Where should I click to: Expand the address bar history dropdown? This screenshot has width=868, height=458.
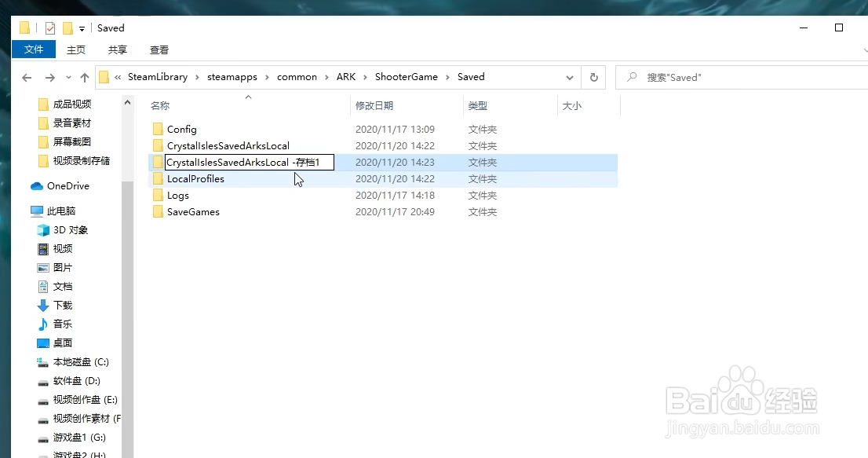(x=570, y=78)
